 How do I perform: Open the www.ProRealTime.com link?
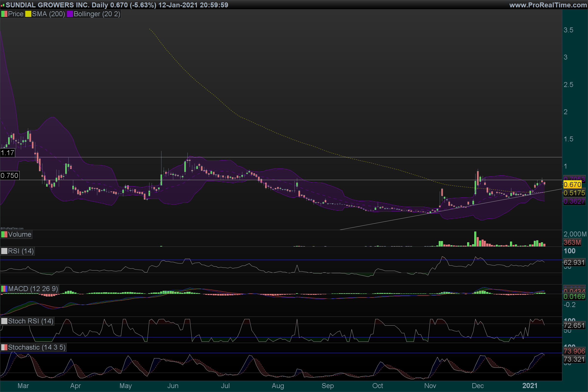pos(548,5)
